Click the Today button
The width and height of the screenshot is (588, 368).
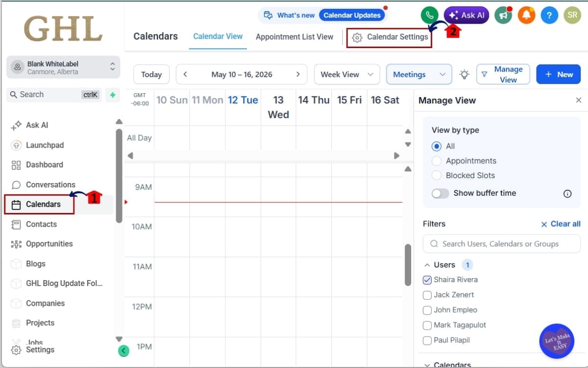151,75
